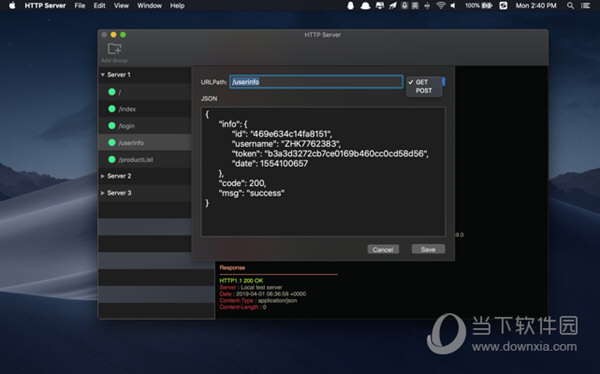Select the /index route
Screen dimensions: 600x374
[145, 109]
